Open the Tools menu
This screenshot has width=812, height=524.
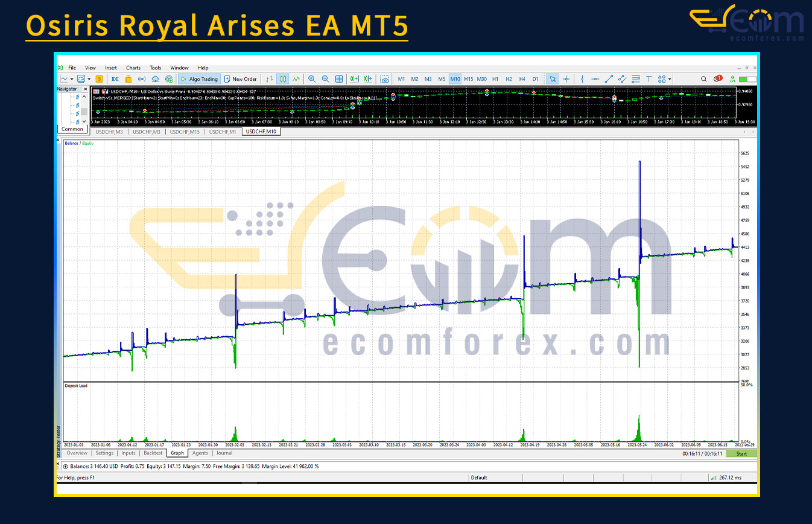tap(155, 68)
